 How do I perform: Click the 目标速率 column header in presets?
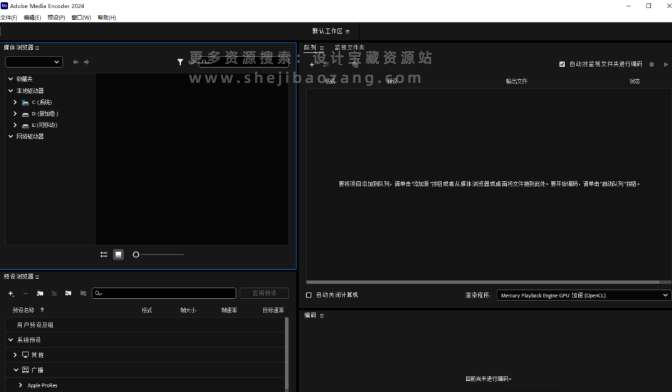[273, 310]
